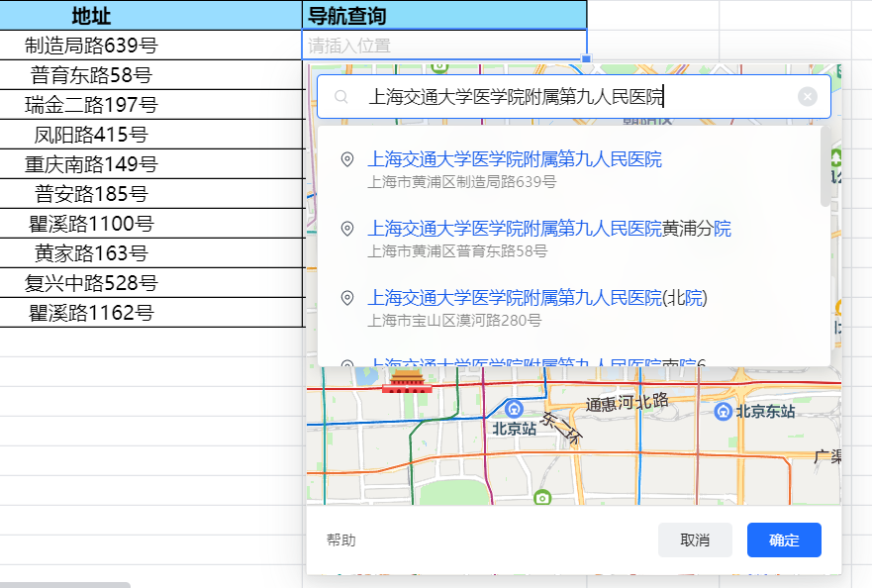
Task: Select cell 普育东路58号
Action: (150, 75)
